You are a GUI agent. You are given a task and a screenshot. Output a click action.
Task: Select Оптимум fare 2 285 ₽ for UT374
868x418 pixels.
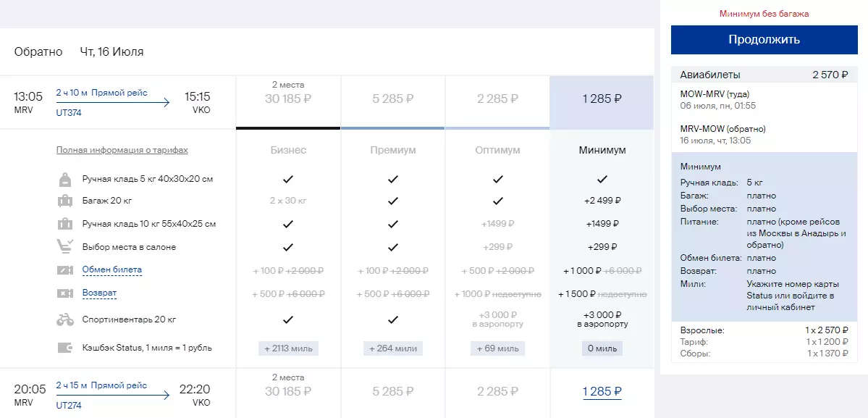click(x=497, y=99)
